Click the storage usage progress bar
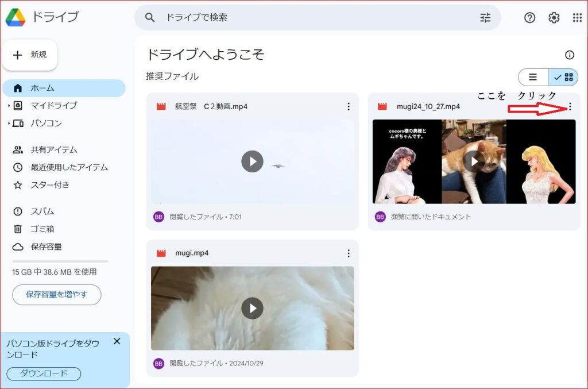 tap(60, 261)
